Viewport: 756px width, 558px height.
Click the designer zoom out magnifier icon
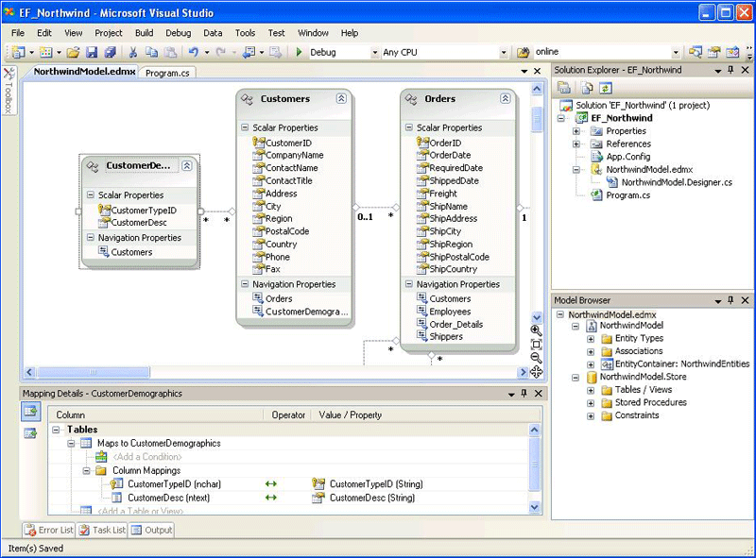(x=536, y=358)
